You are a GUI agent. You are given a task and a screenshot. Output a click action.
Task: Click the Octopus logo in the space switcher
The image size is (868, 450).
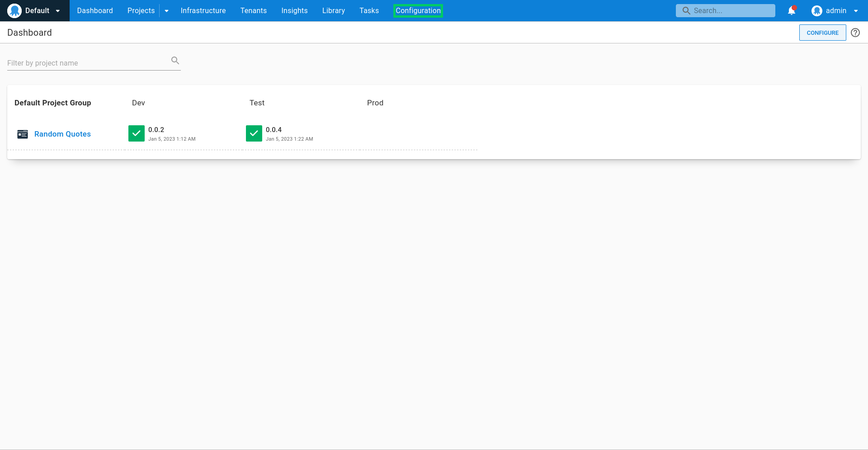(14, 11)
